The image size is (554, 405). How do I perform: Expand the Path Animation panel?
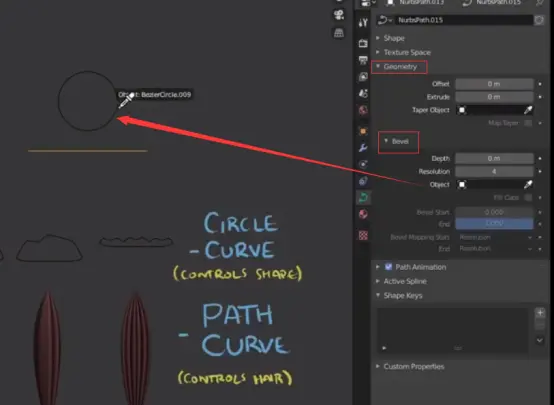(378, 267)
